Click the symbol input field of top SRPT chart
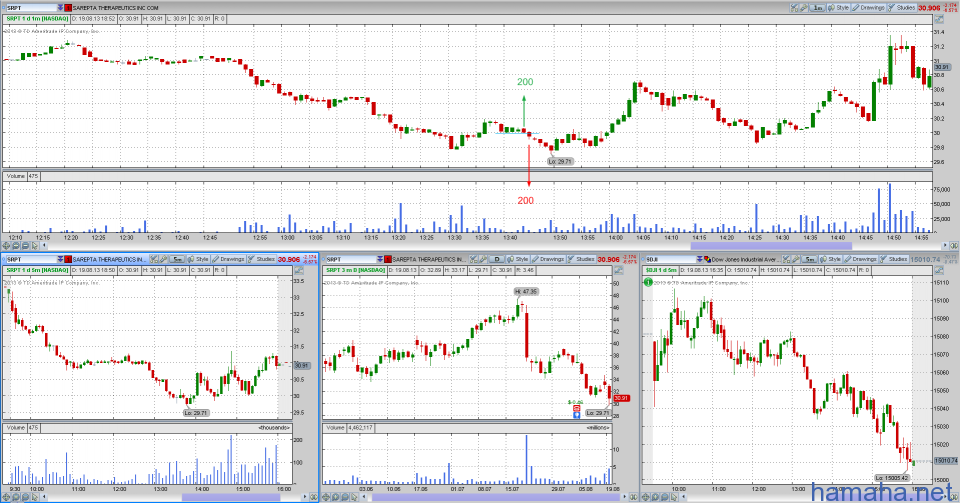This screenshot has height=503, width=960. [30, 7]
